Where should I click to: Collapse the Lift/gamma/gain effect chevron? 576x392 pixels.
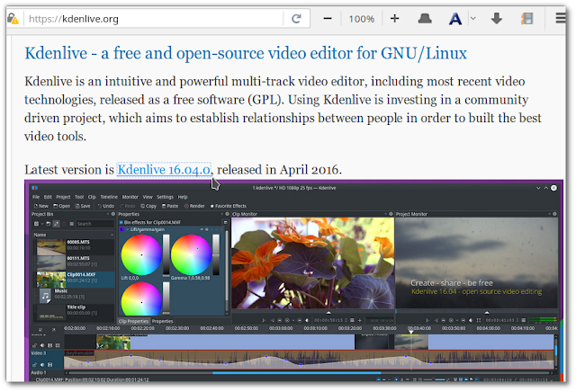click(128, 229)
